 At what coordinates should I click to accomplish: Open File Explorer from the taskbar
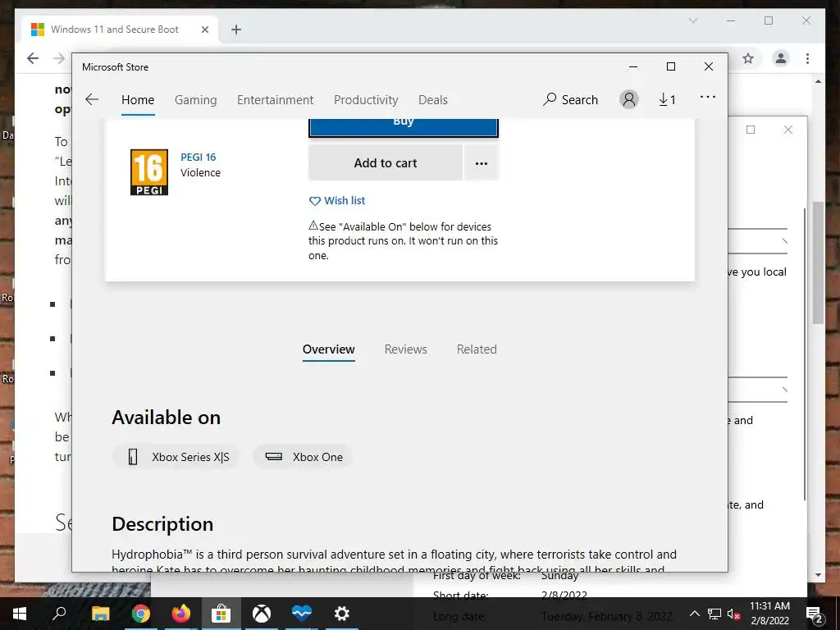100,614
